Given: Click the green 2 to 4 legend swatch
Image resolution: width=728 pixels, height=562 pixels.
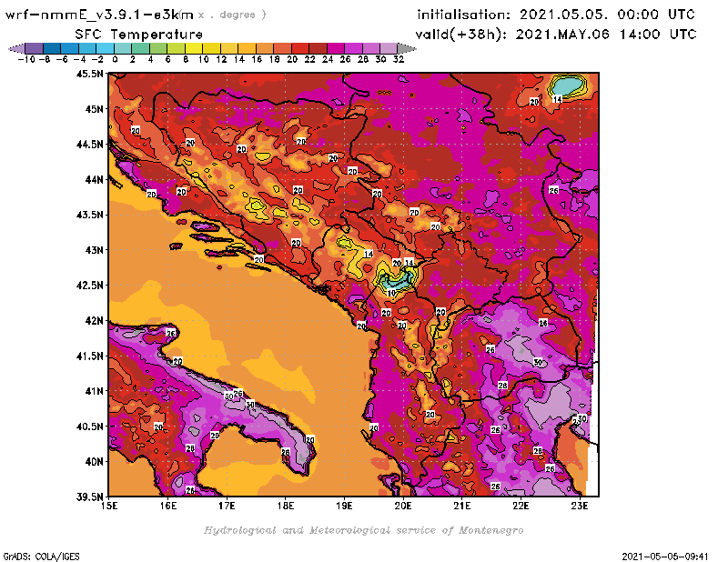Looking at the screenshot, I should pyautogui.click(x=141, y=49).
